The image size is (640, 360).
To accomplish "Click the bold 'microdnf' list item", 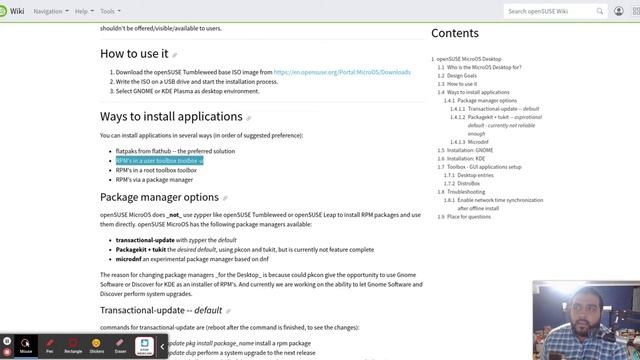I will 129,259.
